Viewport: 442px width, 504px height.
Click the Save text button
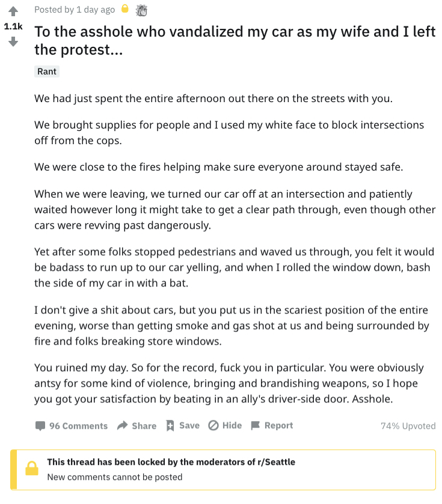189,425
